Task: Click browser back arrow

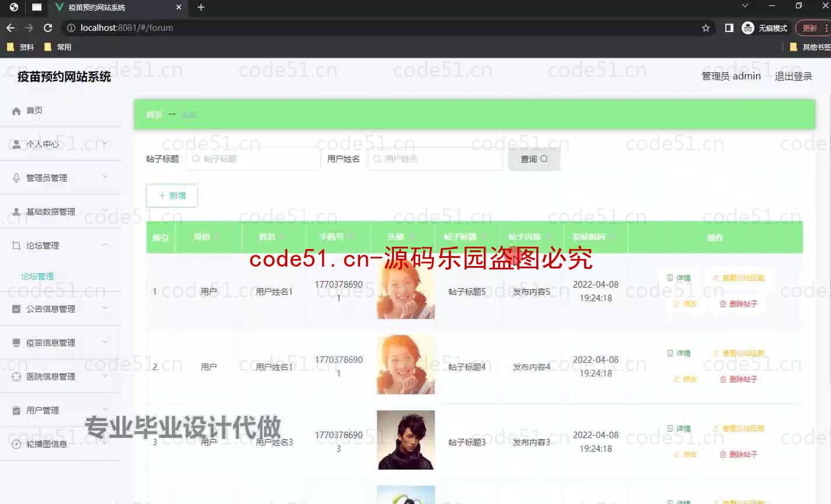Action: coord(11,27)
